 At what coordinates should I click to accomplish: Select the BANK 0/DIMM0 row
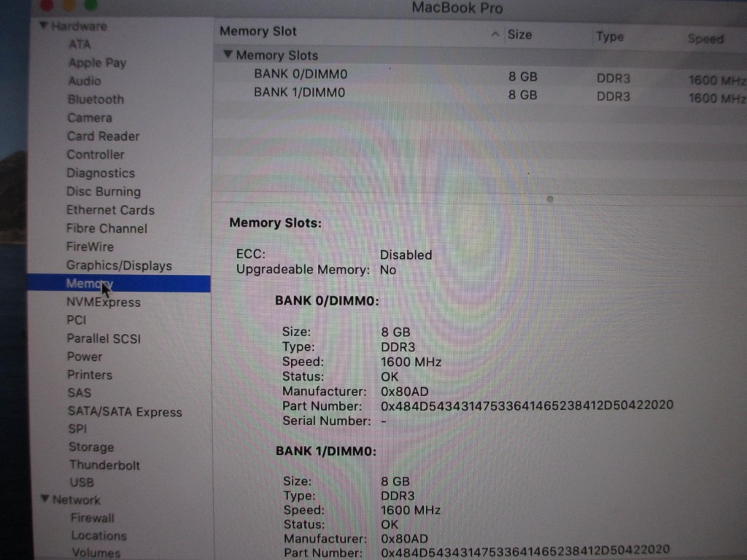pos(300,74)
